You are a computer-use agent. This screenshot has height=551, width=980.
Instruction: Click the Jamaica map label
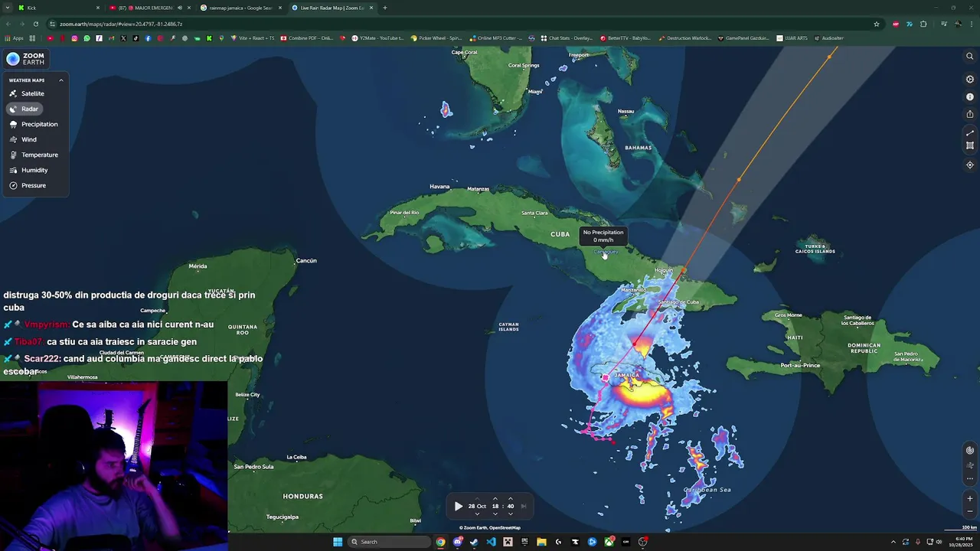(x=626, y=375)
